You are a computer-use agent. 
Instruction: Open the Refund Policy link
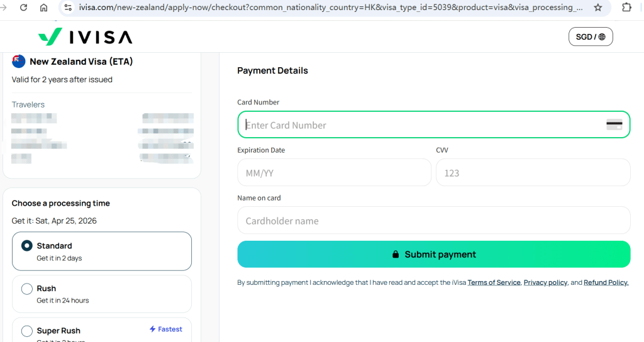point(606,283)
